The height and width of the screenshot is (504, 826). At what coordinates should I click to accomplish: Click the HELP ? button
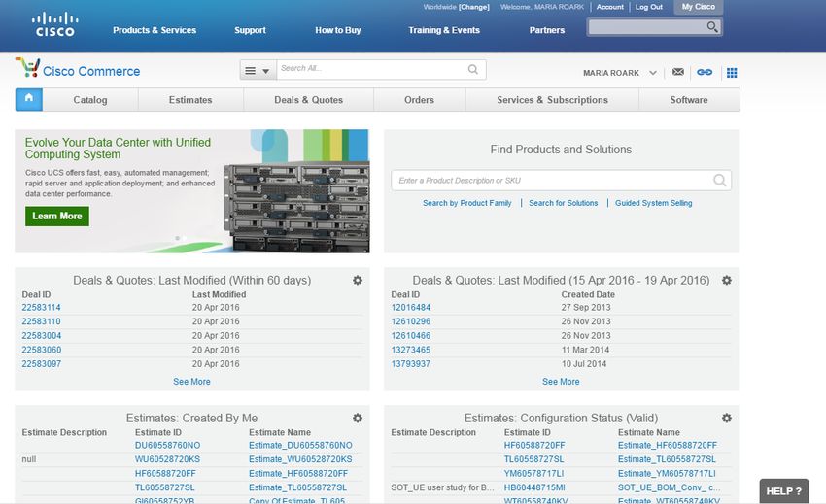(784, 490)
